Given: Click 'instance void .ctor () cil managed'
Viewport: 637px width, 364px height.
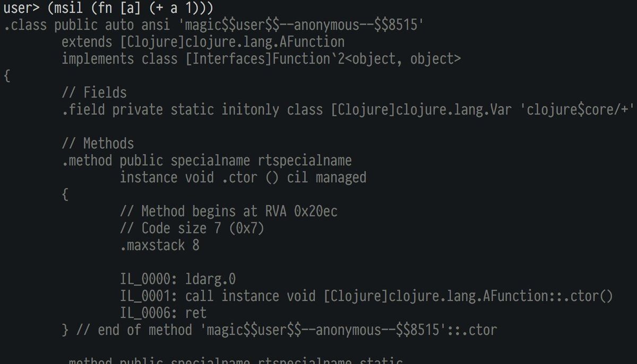Looking at the screenshot, I should (x=243, y=177).
